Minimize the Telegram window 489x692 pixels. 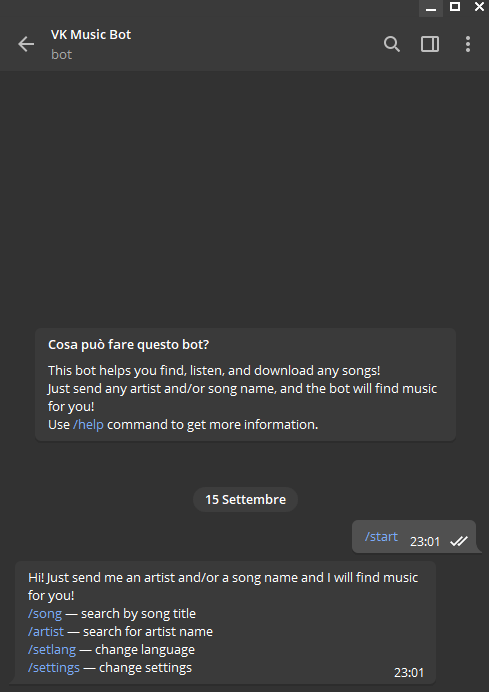pyautogui.click(x=431, y=8)
